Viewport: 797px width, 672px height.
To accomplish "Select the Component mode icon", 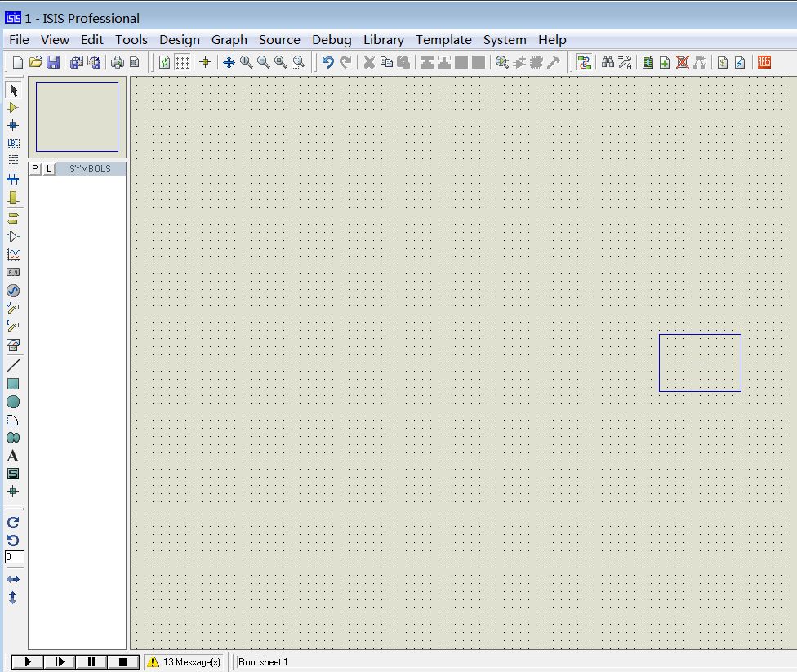I will click(13, 108).
